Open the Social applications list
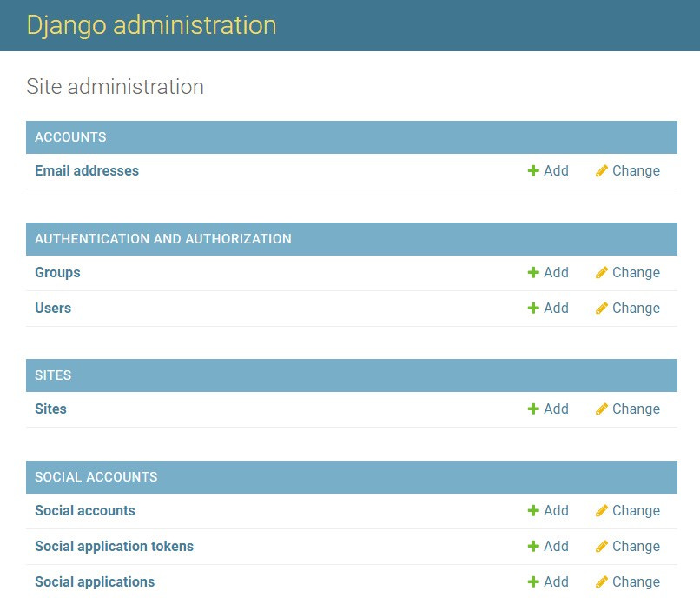700x598 pixels. [95, 582]
